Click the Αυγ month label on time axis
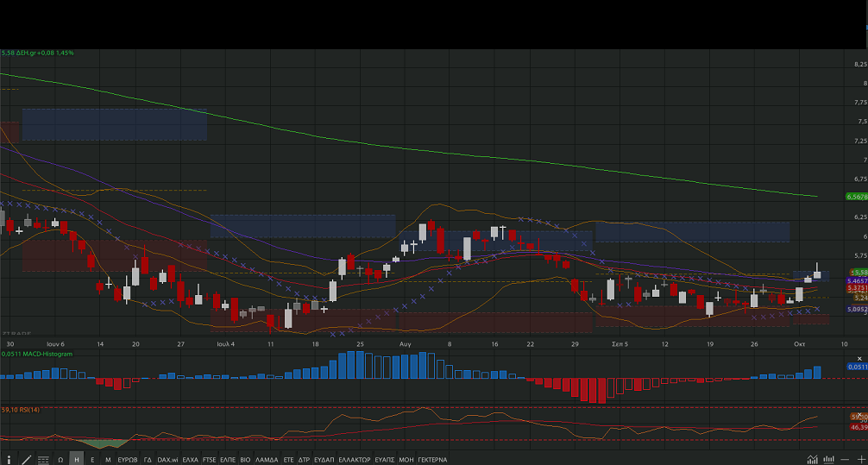868x465 pixels. 406,343
